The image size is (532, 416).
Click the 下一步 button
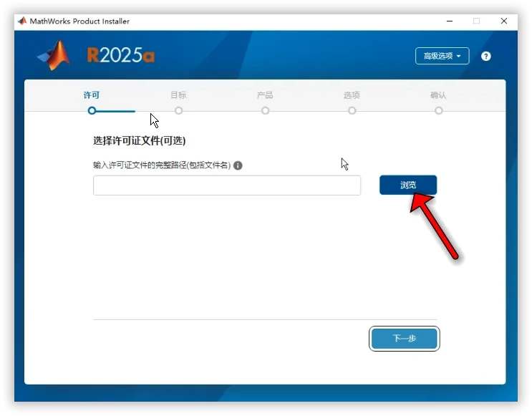[404, 338]
